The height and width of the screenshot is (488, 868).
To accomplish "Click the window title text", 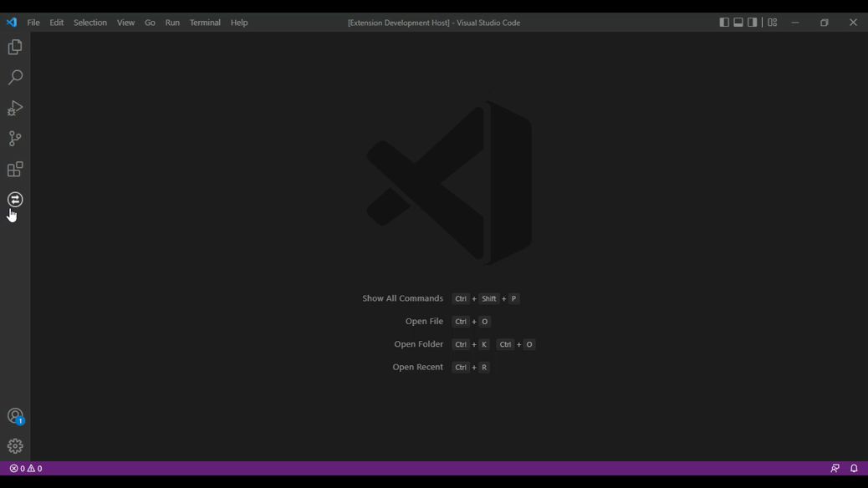I will click(434, 23).
